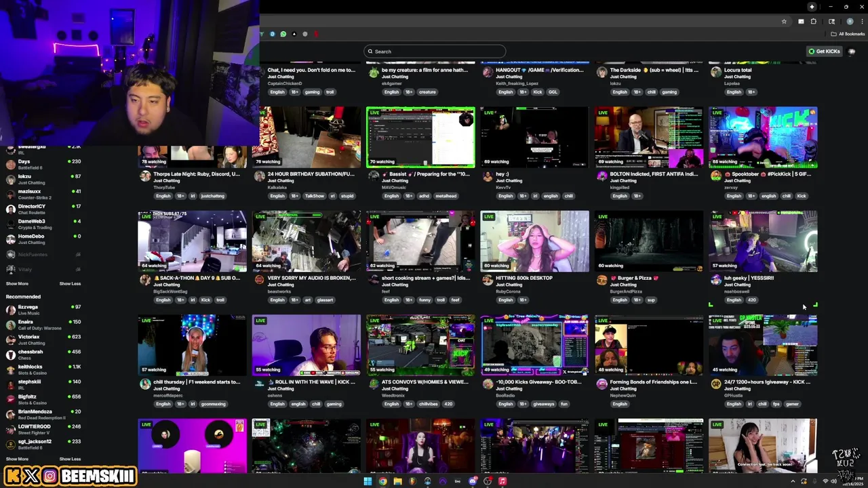
Task: Click noahboswell channel avatar icon
Action: click(x=716, y=280)
